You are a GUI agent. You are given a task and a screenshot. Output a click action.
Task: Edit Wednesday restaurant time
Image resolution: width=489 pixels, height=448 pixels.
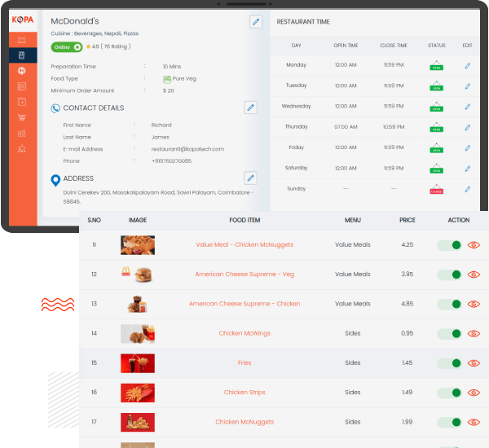pos(468,107)
